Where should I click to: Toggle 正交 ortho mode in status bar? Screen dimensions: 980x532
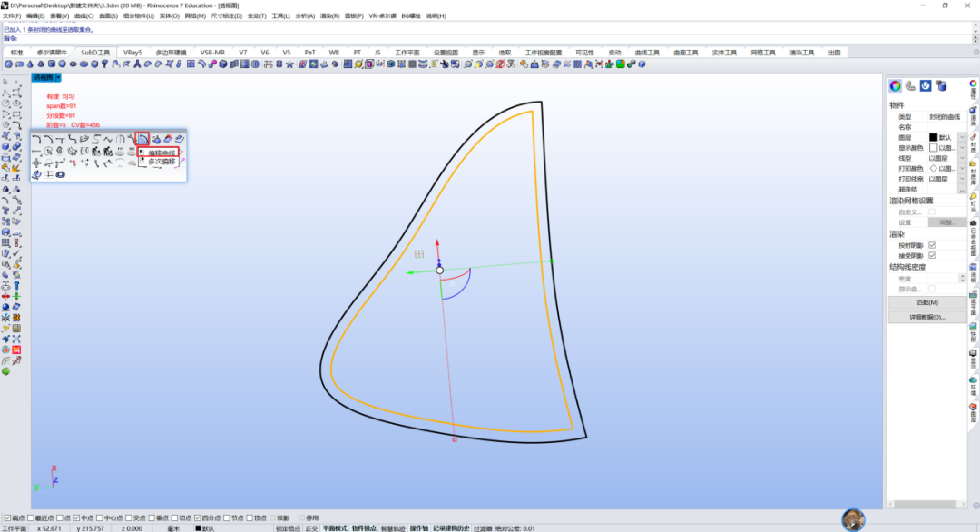(311, 528)
